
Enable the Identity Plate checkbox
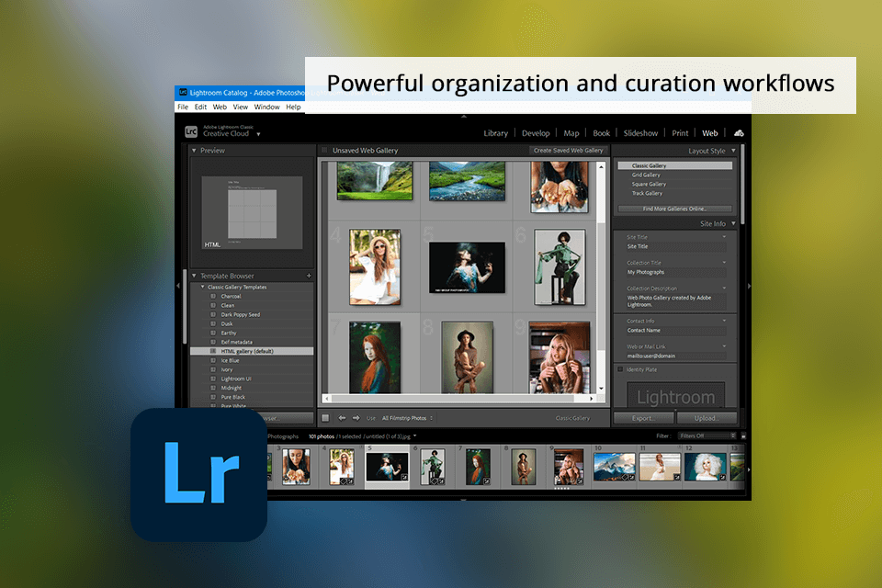point(620,369)
